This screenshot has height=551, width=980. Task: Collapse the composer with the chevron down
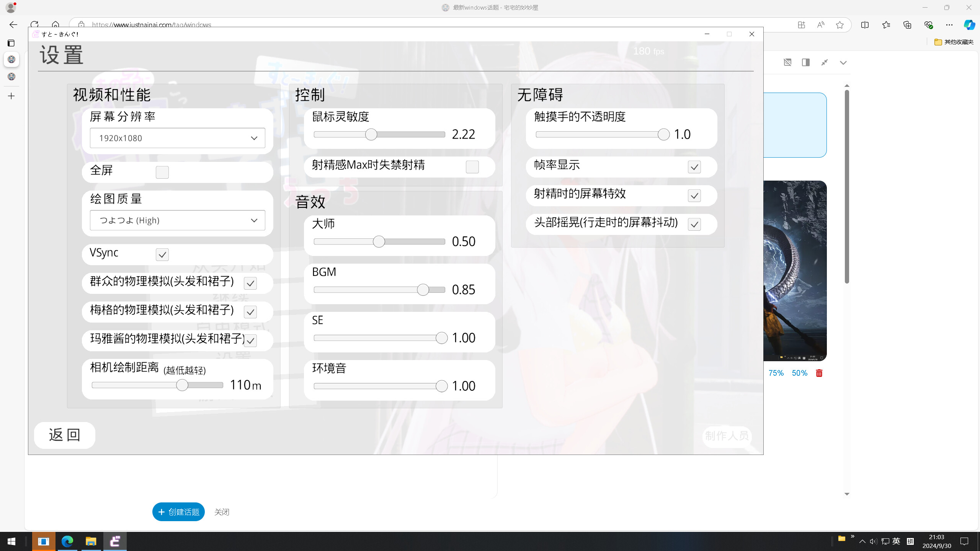click(x=843, y=62)
